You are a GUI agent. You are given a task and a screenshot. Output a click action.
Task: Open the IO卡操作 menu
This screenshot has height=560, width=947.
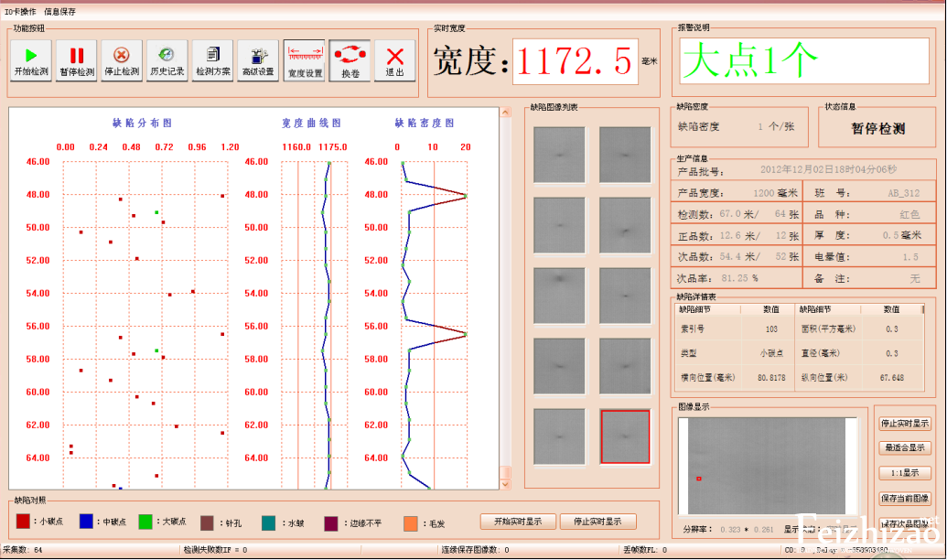(20, 12)
